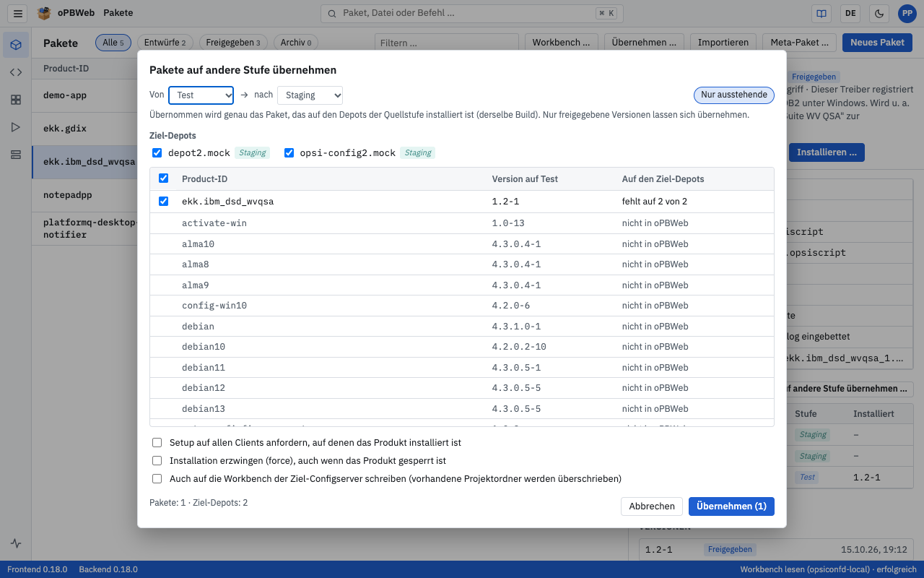Image resolution: width=924 pixels, height=578 pixels.
Task: Toggle the 'Nur ausstehende' filter
Action: (x=733, y=95)
